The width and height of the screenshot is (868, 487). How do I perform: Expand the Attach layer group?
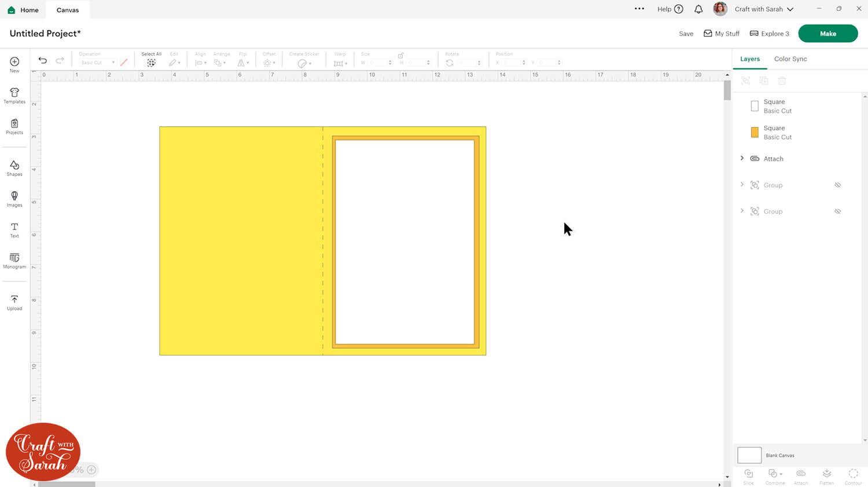click(x=742, y=158)
